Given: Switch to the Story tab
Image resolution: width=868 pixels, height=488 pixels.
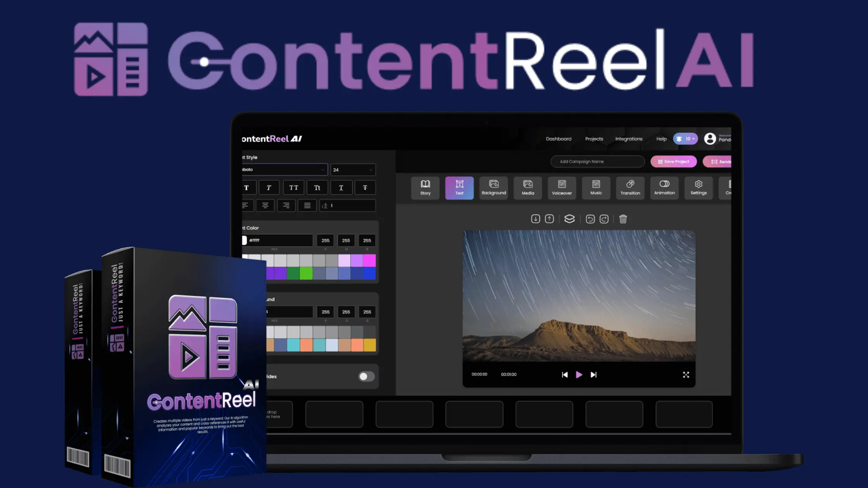Looking at the screenshot, I should point(425,187).
